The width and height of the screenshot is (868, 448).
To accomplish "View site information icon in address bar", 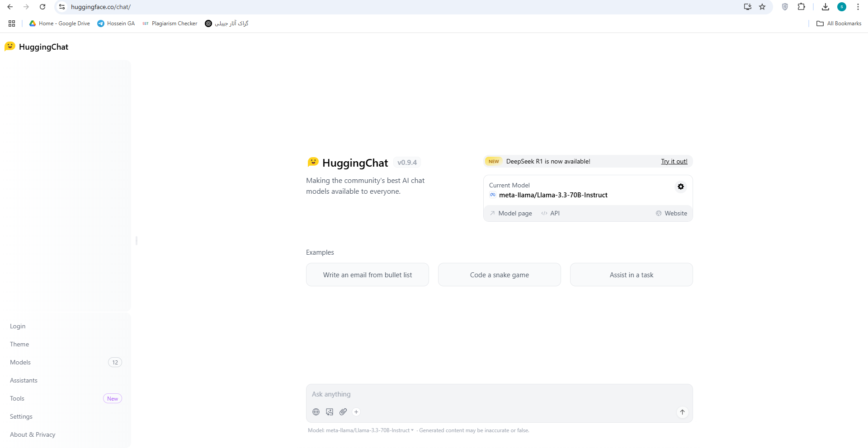I will [62, 7].
